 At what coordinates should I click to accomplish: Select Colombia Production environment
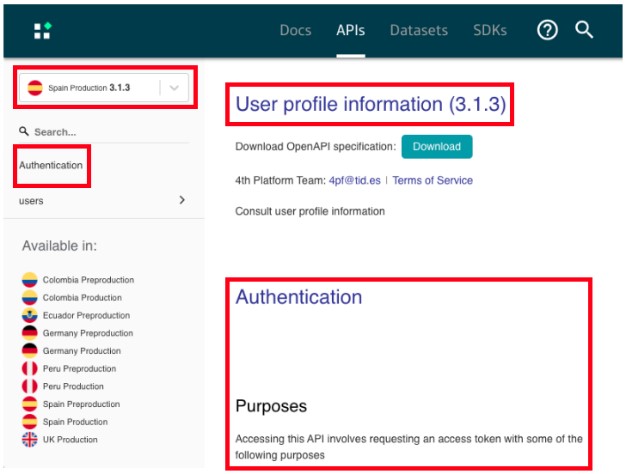click(x=82, y=297)
